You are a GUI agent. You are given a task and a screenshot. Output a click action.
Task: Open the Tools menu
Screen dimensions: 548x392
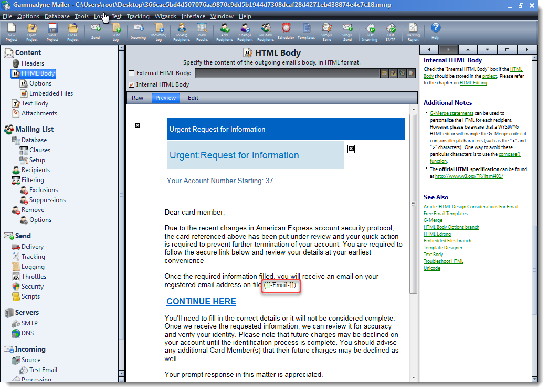tap(81, 16)
